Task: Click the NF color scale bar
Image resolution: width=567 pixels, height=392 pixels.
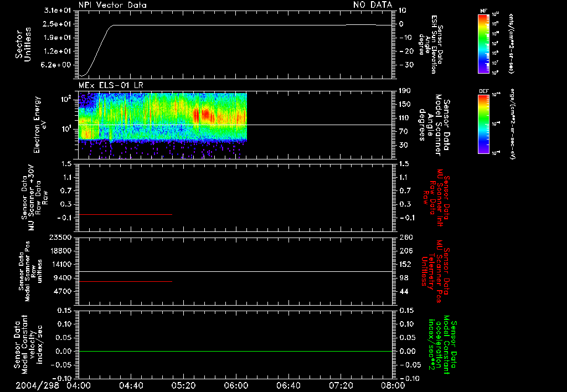Action: point(483,44)
